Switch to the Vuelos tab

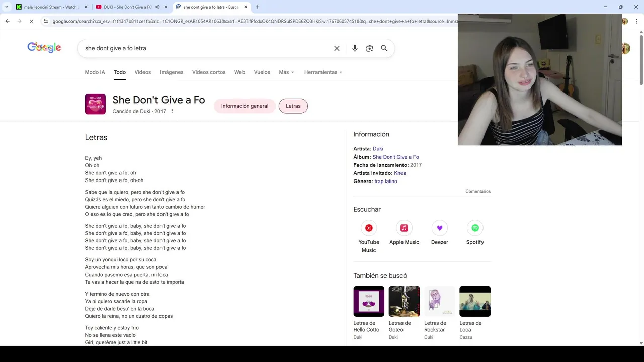[262, 72]
